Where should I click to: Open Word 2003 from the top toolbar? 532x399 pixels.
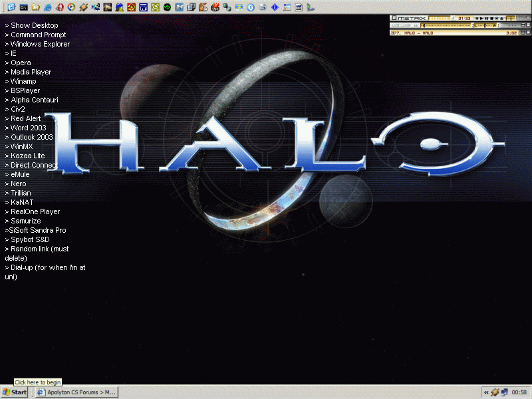coord(143,7)
